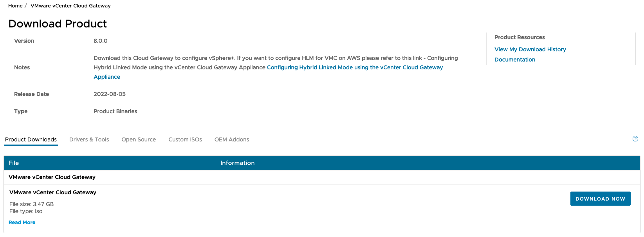Select the Product Downloads tab
644x237 pixels.
point(31,139)
